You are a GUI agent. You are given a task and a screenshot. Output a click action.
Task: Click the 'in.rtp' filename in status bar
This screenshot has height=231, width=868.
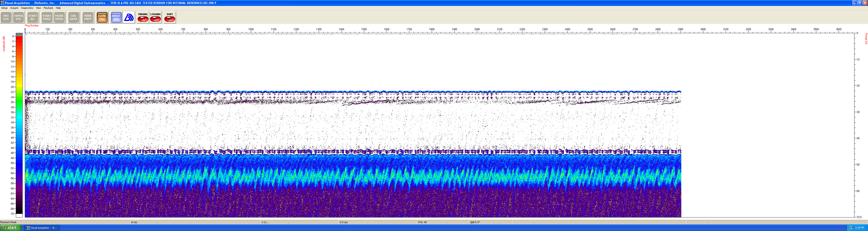click(134, 222)
